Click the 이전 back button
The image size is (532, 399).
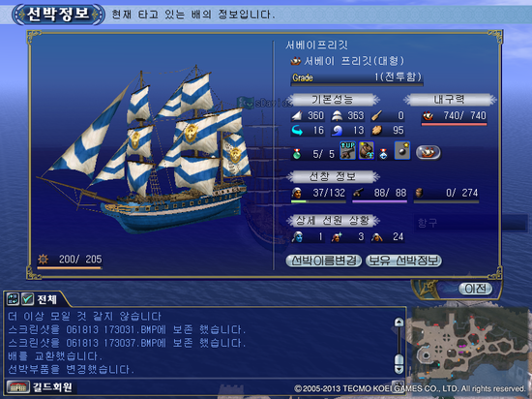point(475,289)
